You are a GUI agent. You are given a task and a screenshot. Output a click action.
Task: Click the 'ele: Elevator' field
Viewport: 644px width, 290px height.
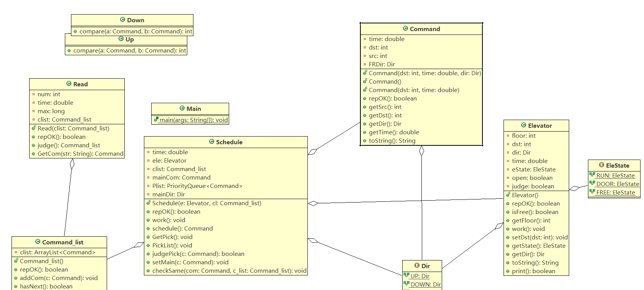169,160
